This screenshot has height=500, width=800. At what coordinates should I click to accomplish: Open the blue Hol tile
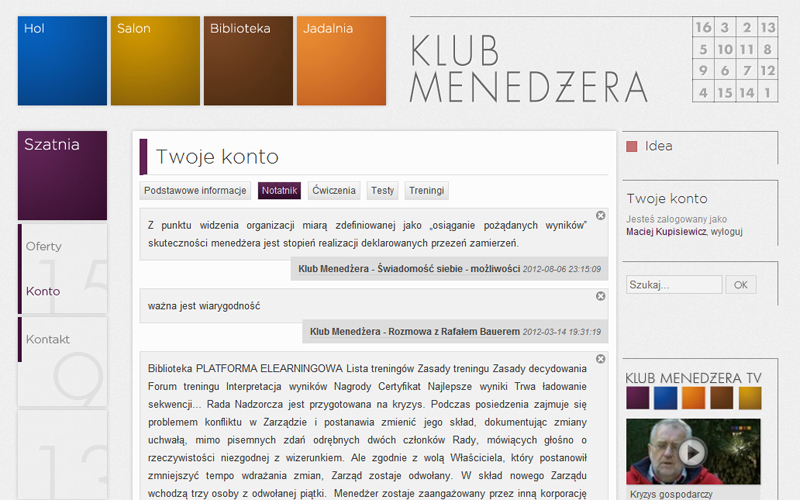(62, 61)
